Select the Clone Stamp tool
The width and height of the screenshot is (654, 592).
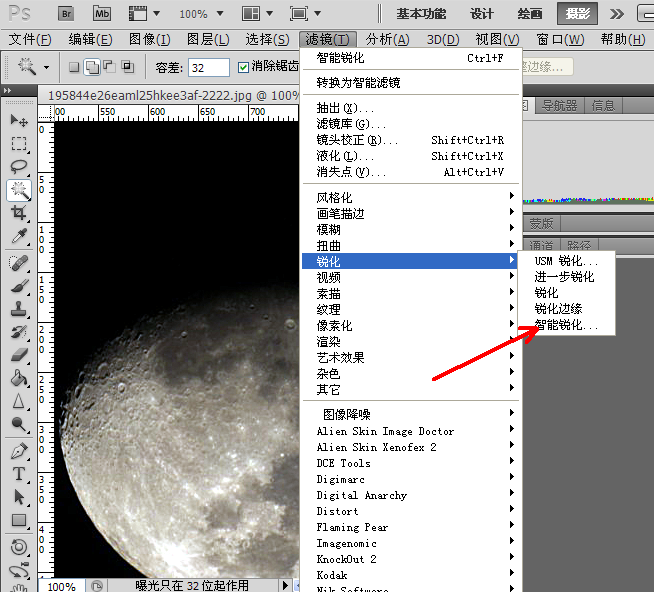[19, 309]
